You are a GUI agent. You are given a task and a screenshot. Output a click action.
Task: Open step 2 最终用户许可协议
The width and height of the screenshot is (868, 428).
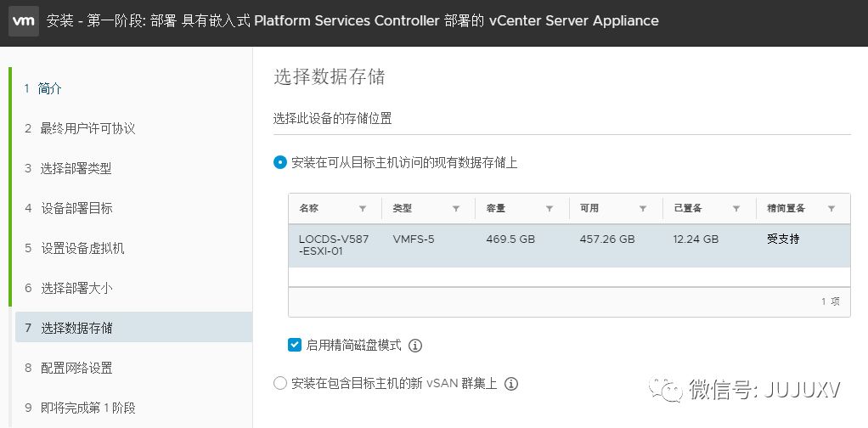(87, 128)
